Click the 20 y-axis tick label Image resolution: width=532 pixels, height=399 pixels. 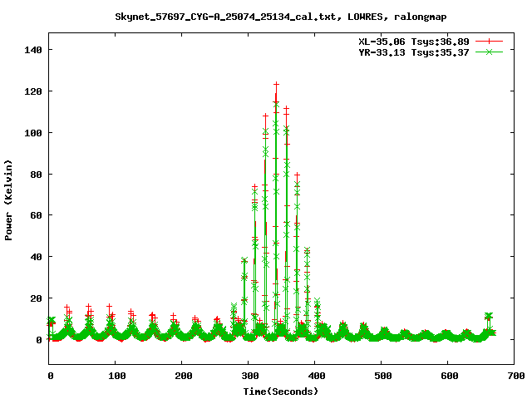37,298
